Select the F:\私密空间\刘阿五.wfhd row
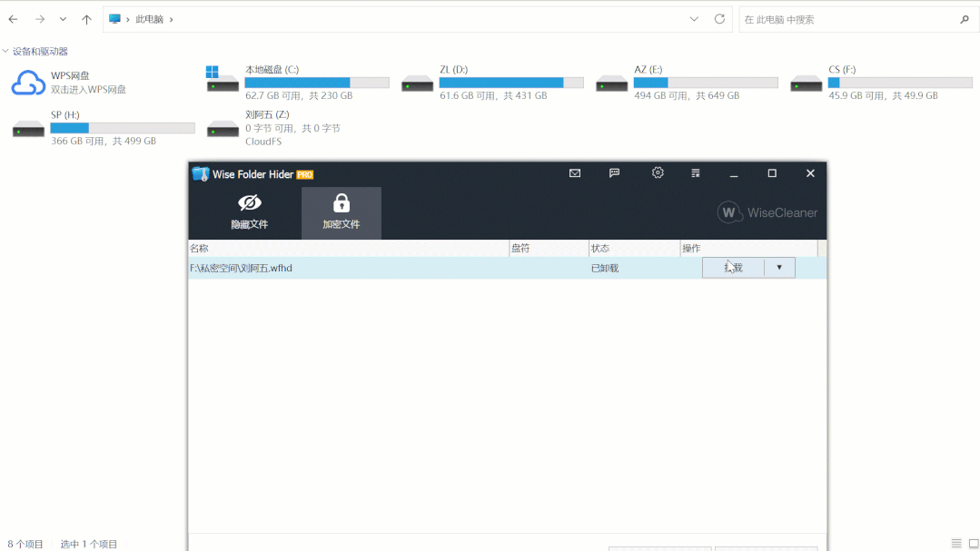The height and width of the screenshot is (551, 980). (x=507, y=268)
